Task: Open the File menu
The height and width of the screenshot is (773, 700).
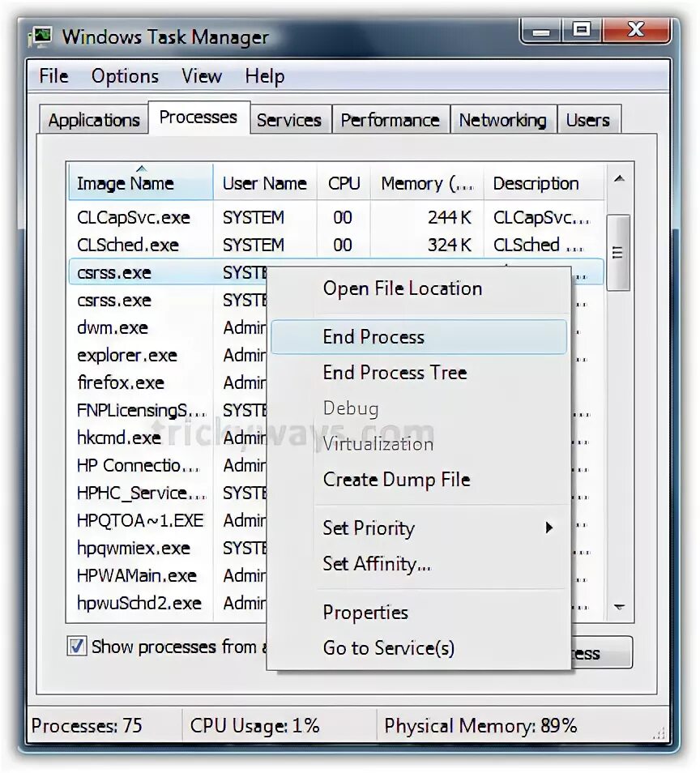Action: click(53, 76)
